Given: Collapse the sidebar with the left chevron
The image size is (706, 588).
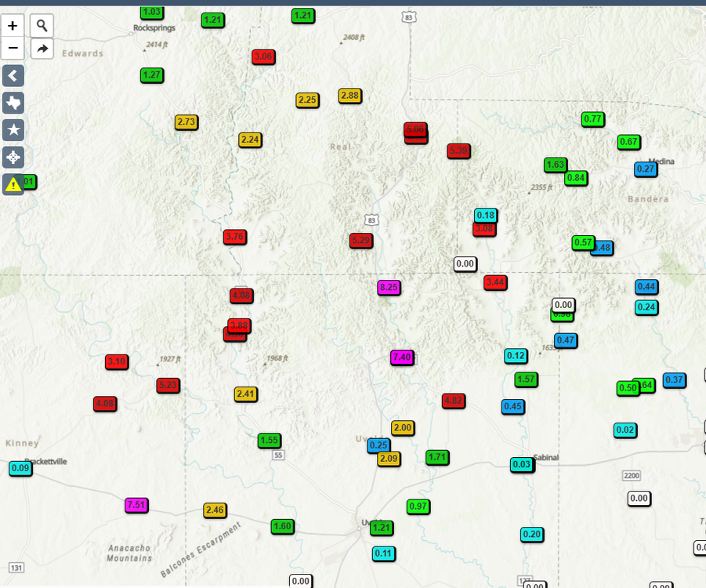Looking at the screenshot, I should (x=13, y=75).
